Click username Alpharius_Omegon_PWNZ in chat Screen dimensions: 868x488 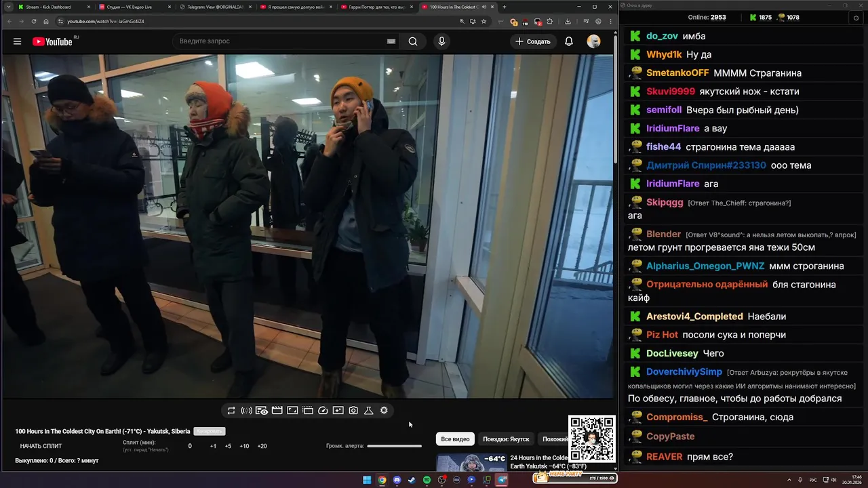point(705,266)
